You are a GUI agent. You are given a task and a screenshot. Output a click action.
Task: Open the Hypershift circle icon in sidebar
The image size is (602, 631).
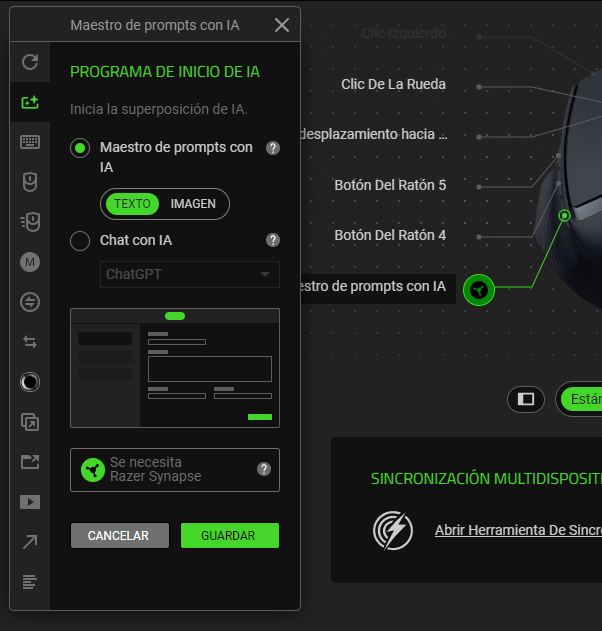(x=30, y=382)
